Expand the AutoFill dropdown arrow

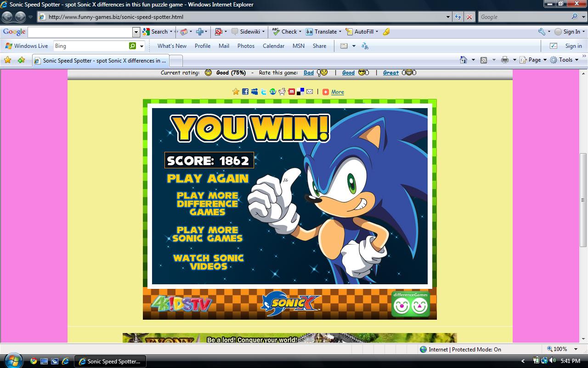coord(377,32)
